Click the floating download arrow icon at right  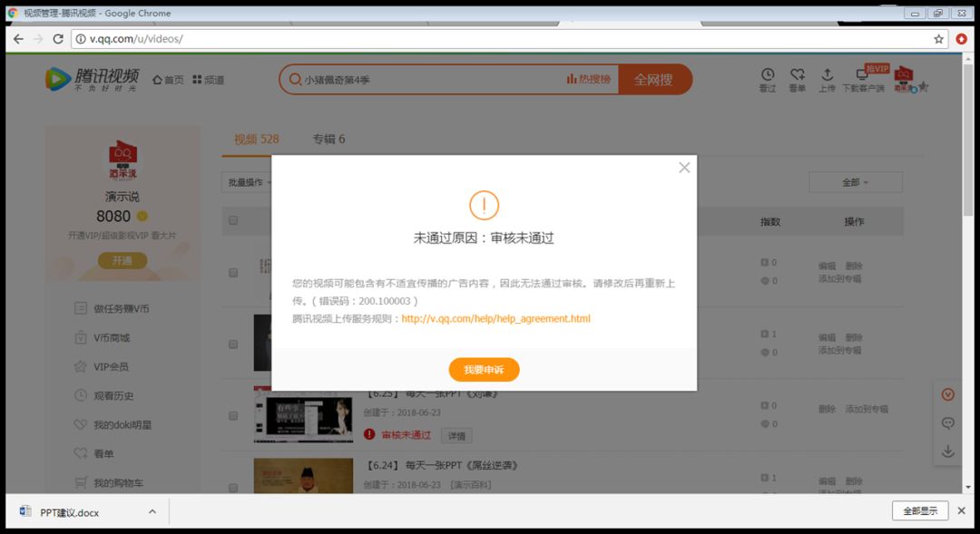[948, 451]
